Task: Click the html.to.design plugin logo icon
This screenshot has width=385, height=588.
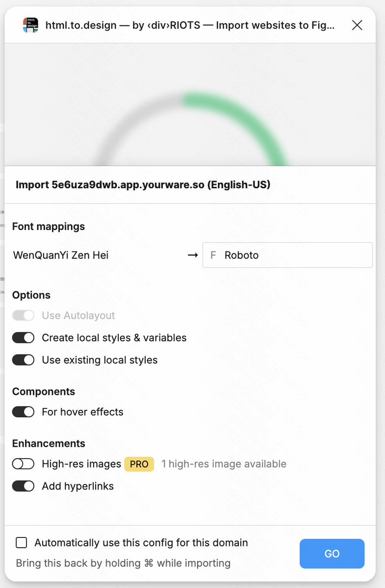Action: point(30,25)
